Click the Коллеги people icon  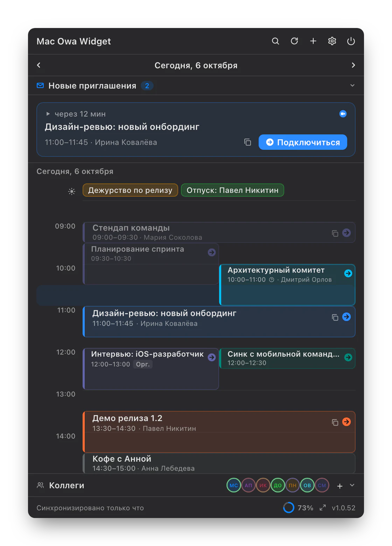tap(40, 485)
